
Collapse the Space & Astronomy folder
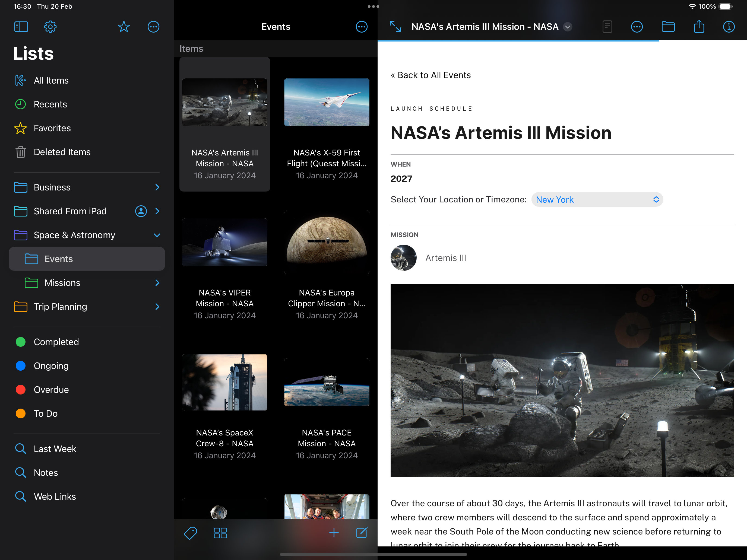(157, 235)
